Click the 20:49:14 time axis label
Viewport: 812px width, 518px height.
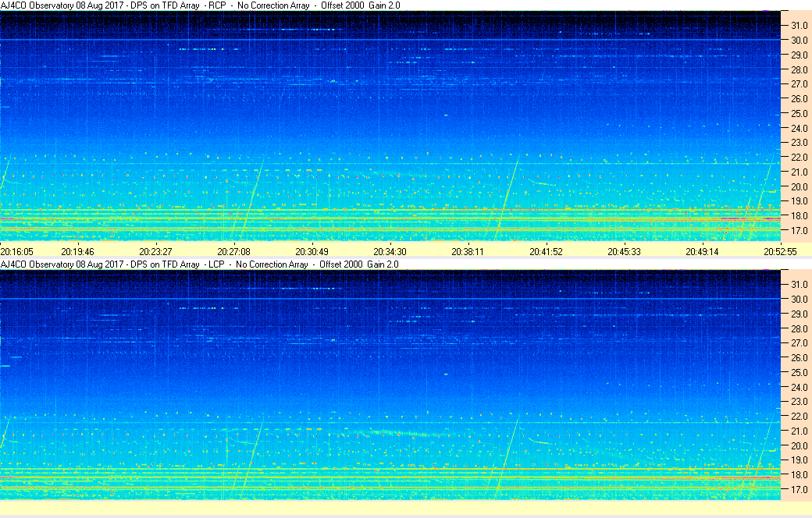[x=702, y=251]
